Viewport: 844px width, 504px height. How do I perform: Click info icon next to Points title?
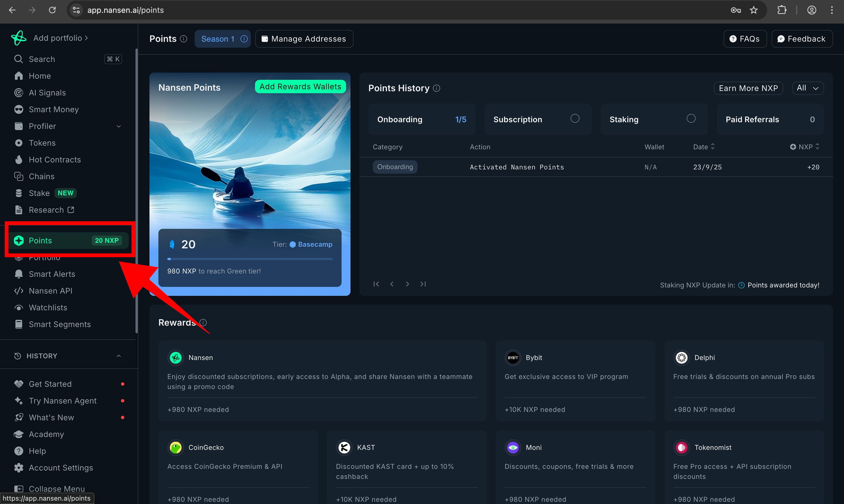[184, 39]
